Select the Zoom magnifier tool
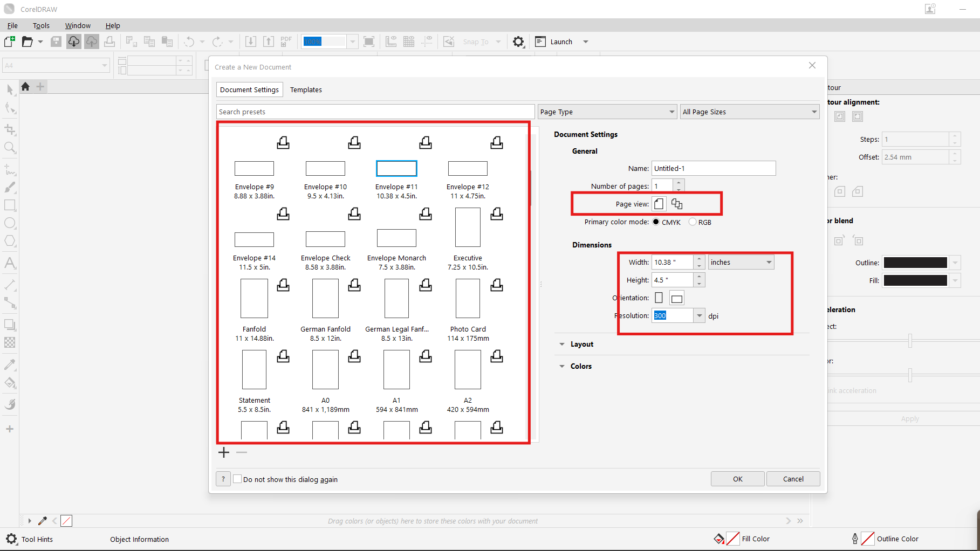Screen dimensions: 980x551 coord(10,148)
